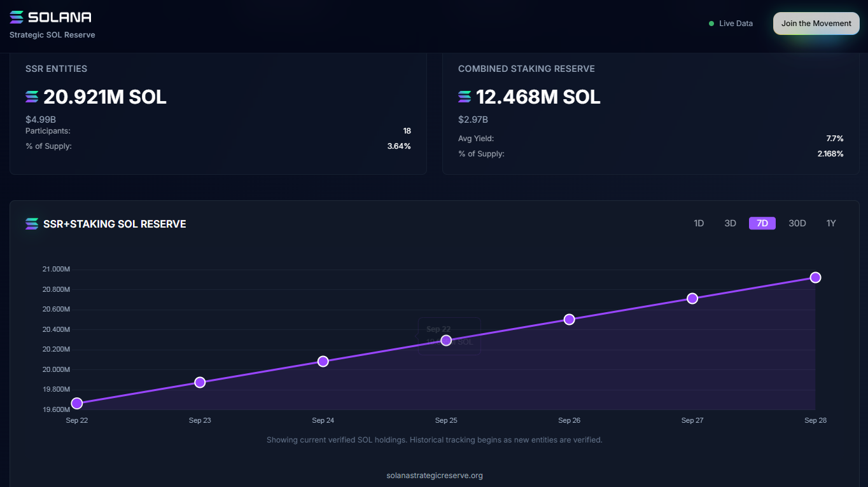Click the COMBINED STAKING RESERVE heading
Viewport: 868px width, 487px height.
tap(526, 69)
